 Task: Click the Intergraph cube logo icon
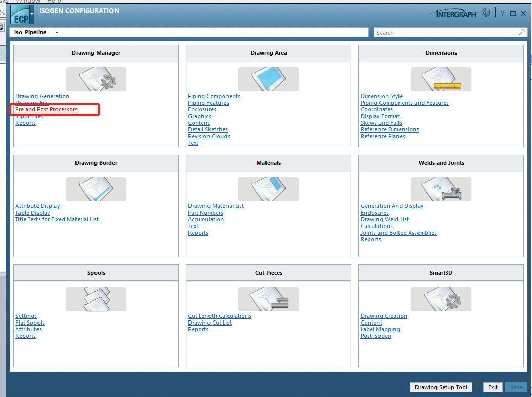tap(486, 13)
